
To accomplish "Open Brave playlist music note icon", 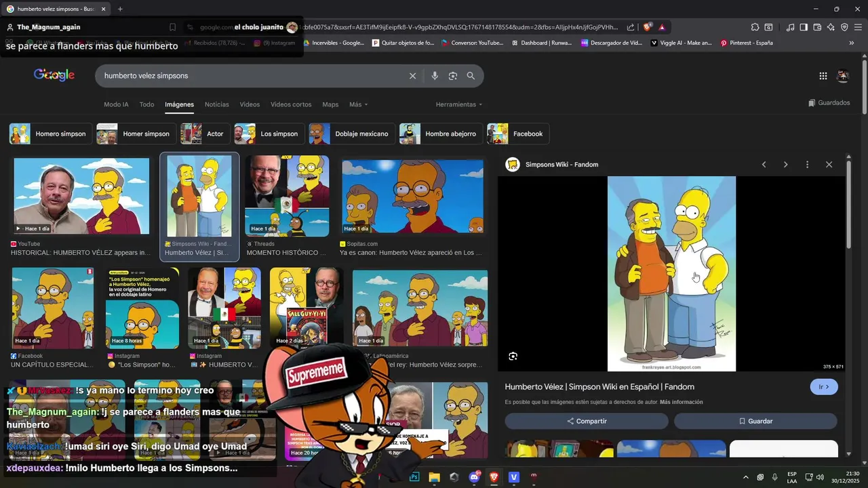I will click(790, 27).
